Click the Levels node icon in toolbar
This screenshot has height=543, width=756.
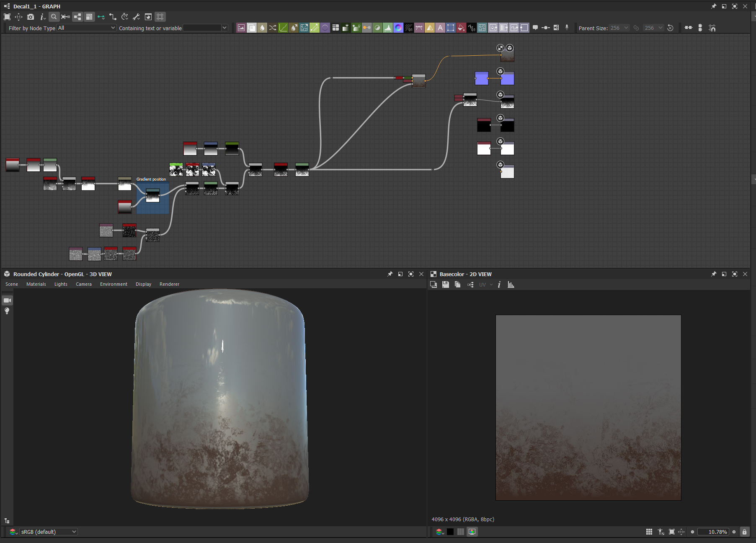coord(388,28)
